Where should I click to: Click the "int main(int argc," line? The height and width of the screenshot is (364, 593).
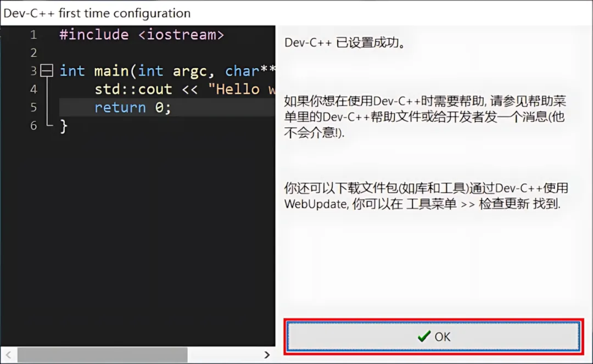click(167, 71)
